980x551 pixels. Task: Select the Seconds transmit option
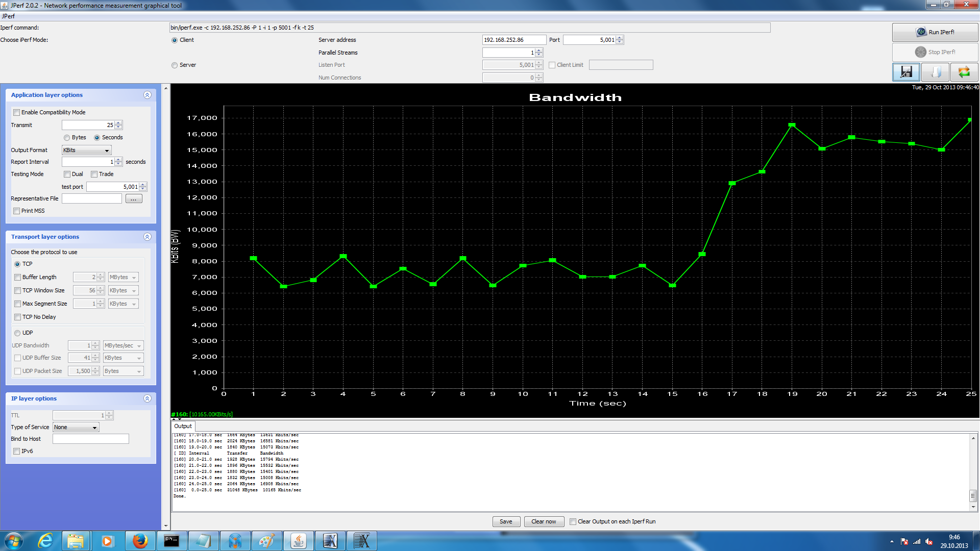click(97, 138)
